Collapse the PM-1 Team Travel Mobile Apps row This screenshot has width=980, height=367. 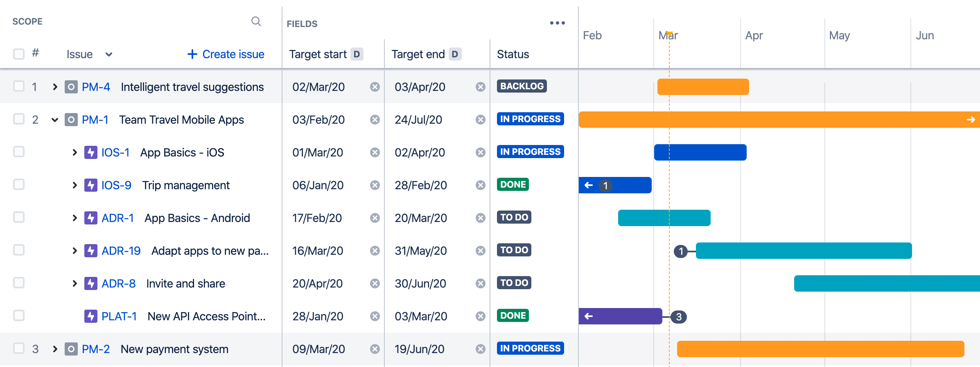55,120
